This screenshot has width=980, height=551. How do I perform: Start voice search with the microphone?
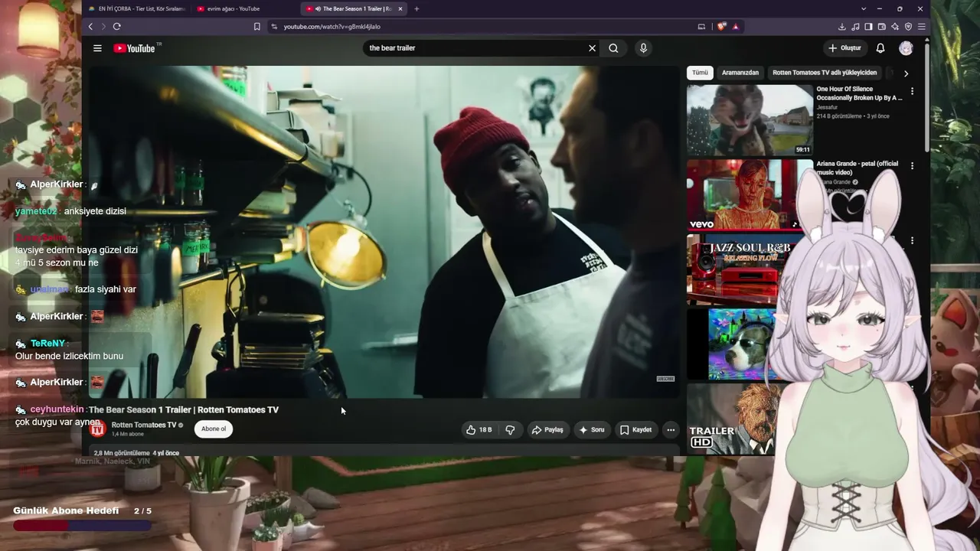click(643, 48)
